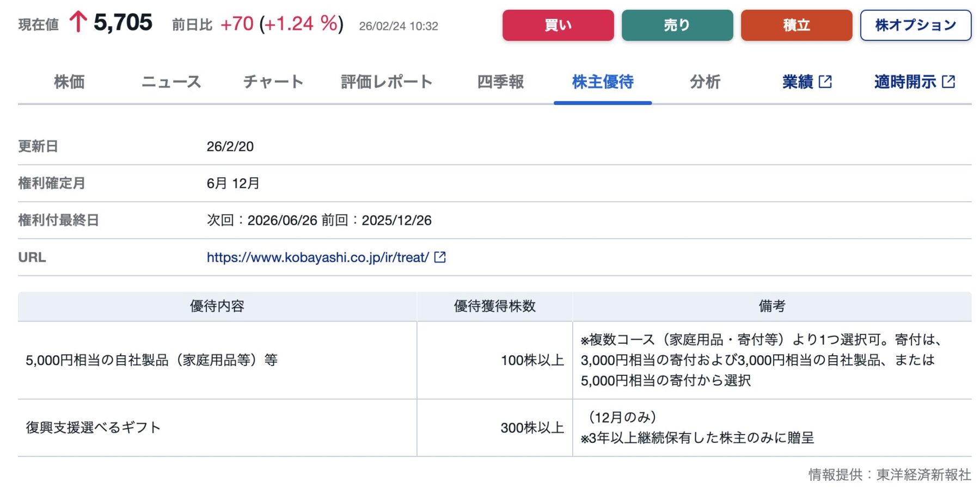Switch to the 株価 tab
Image resolution: width=980 pixels, height=489 pixels.
pyautogui.click(x=69, y=82)
